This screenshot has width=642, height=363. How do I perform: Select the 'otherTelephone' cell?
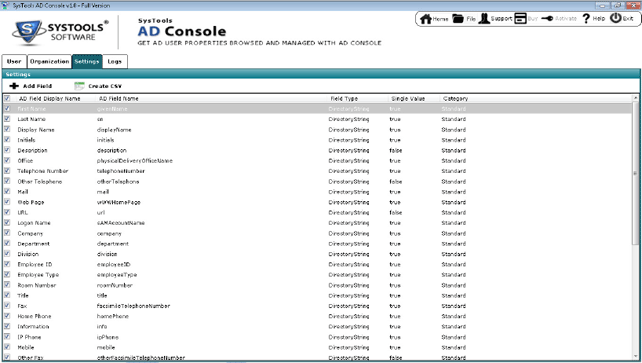[118, 182]
